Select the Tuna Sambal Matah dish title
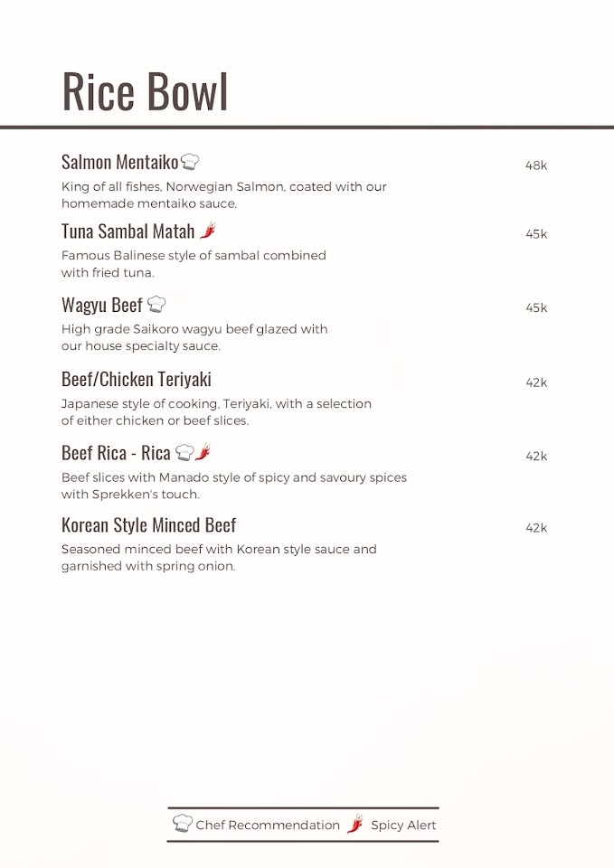Viewport: 614px width, 868px height. click(x=128, y=231)
